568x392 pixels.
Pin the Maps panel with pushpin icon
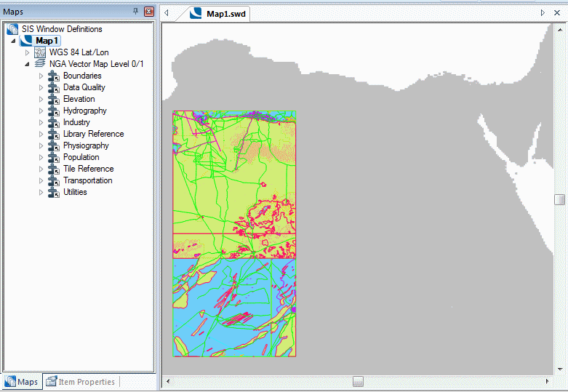click(136, 12)
